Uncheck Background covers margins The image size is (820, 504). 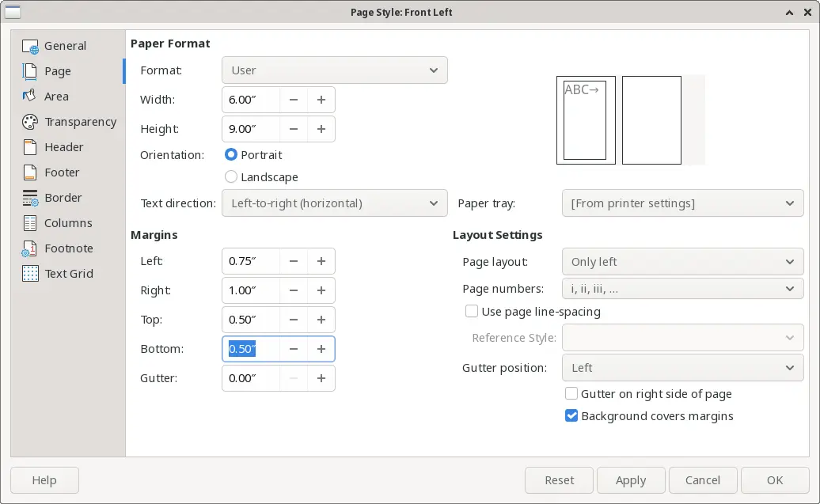(571, 415)
